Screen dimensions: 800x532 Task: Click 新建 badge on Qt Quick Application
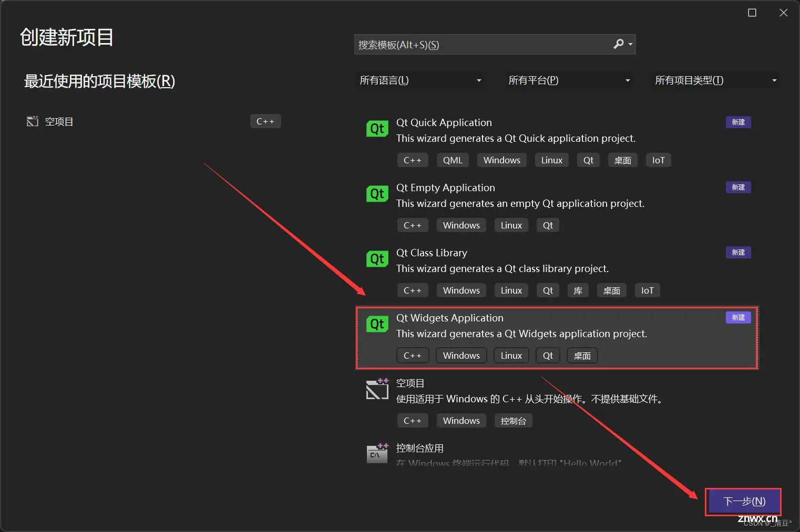tap(739, 122)
